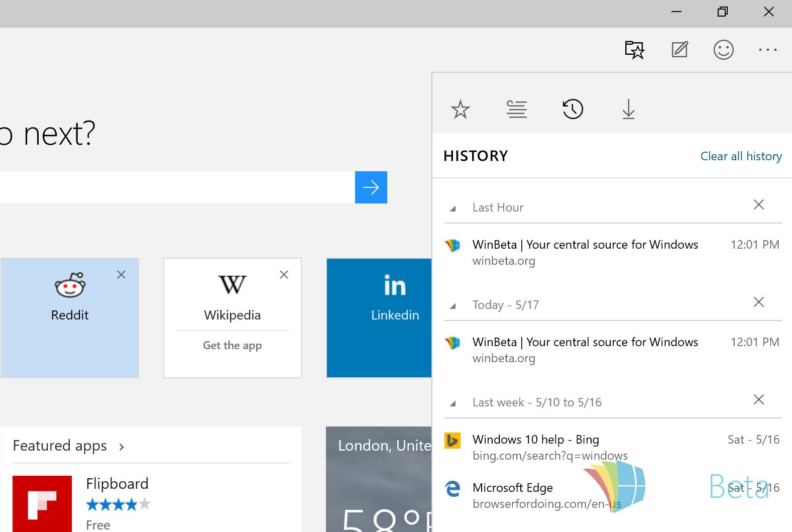The height and width of the screenshot is (532, 792).
Task: Click the Flipboard app title
Action: tap(117, 484)
